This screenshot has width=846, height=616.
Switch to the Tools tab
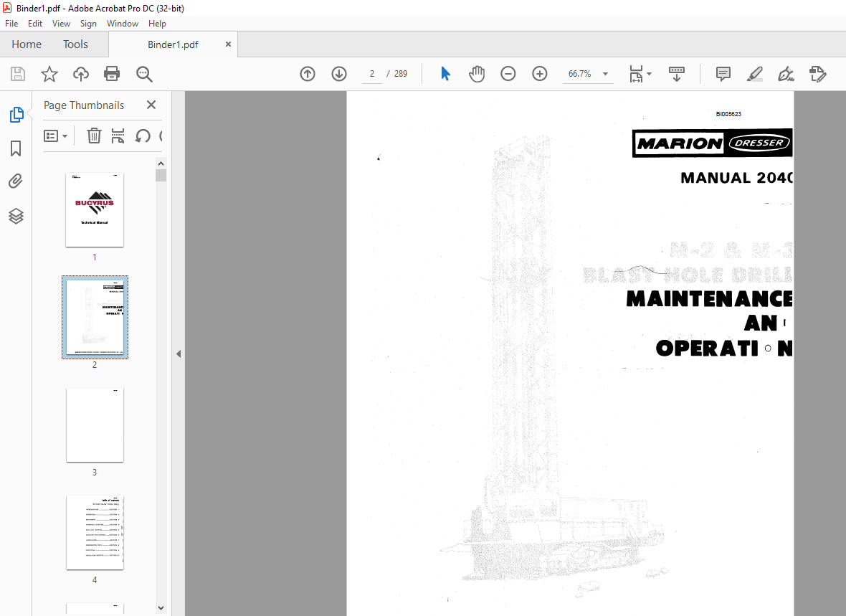coord(75,44)
